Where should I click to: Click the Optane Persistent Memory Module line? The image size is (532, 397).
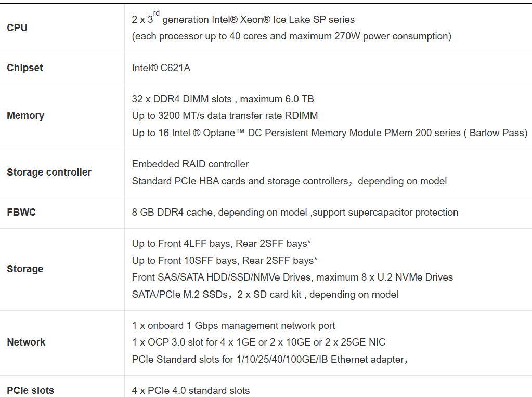[x=329, y=133]
